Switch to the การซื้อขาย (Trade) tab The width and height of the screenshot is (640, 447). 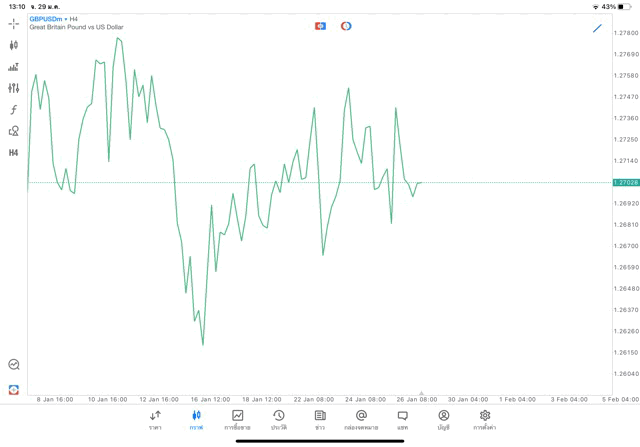(237, 419)
